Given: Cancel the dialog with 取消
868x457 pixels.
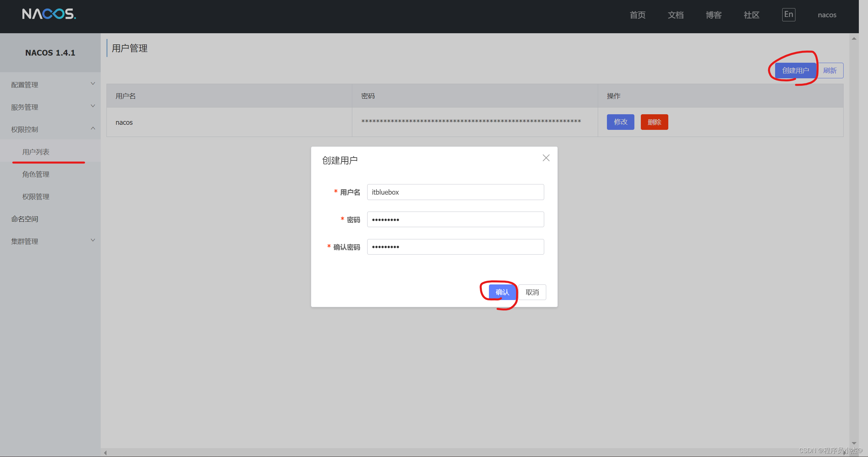Looking at the screenshot, I should click(x=532, y=292).
